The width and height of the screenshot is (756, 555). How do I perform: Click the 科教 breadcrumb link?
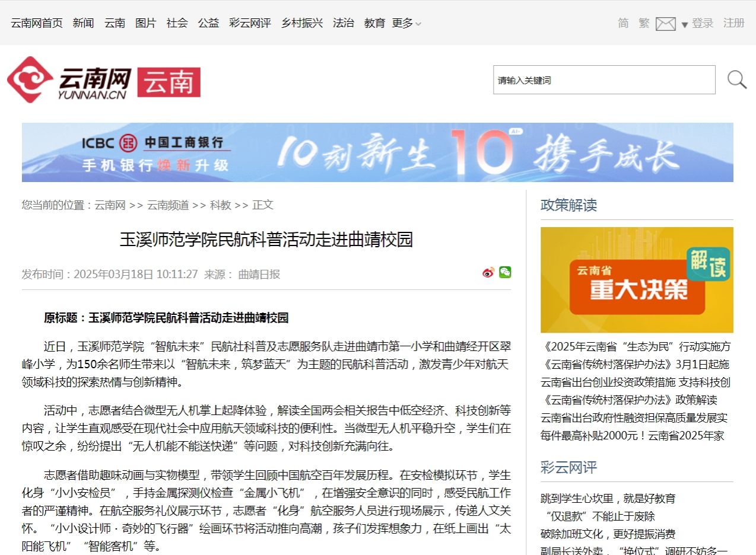(x=220, y=205)
